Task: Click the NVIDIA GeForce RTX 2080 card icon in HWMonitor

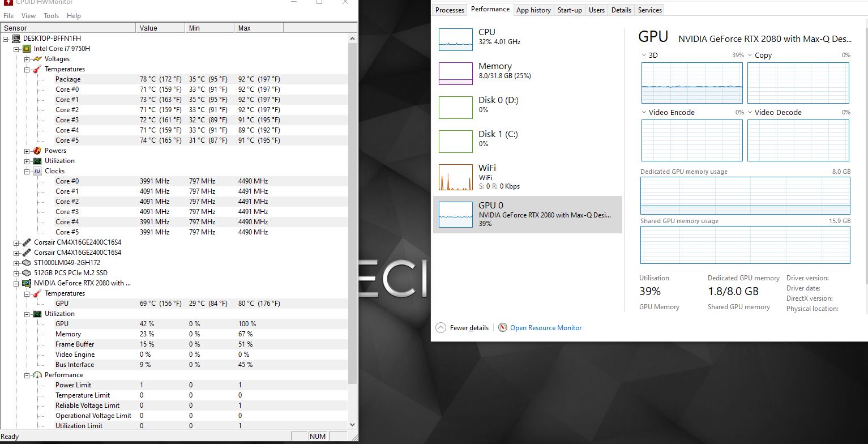Action: coord(27,283)
